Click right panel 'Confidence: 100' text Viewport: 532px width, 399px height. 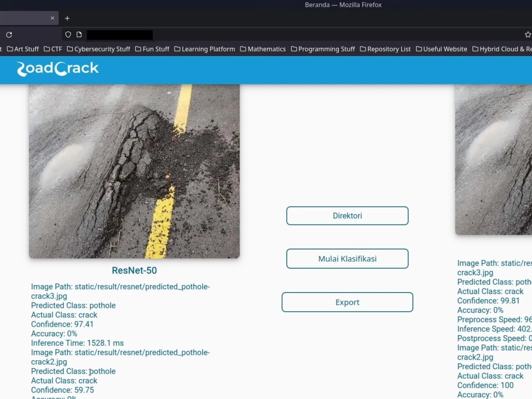coord(485,385)
